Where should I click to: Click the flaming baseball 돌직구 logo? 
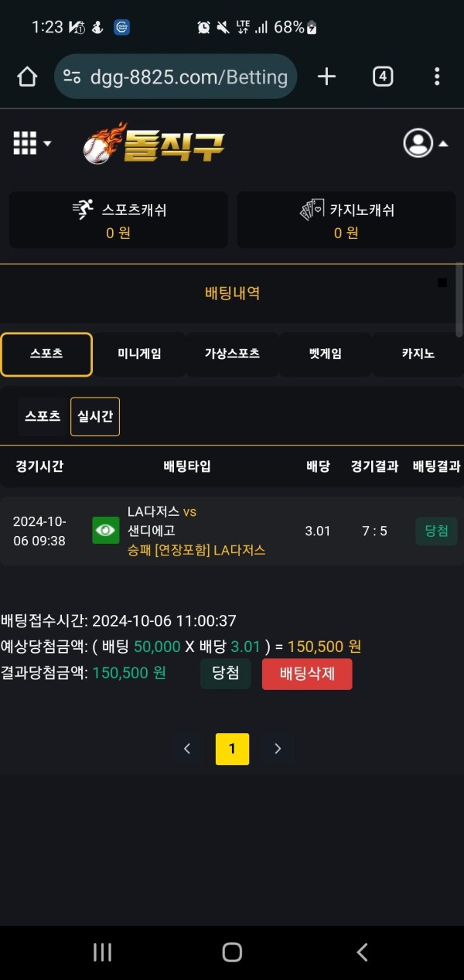154,143
